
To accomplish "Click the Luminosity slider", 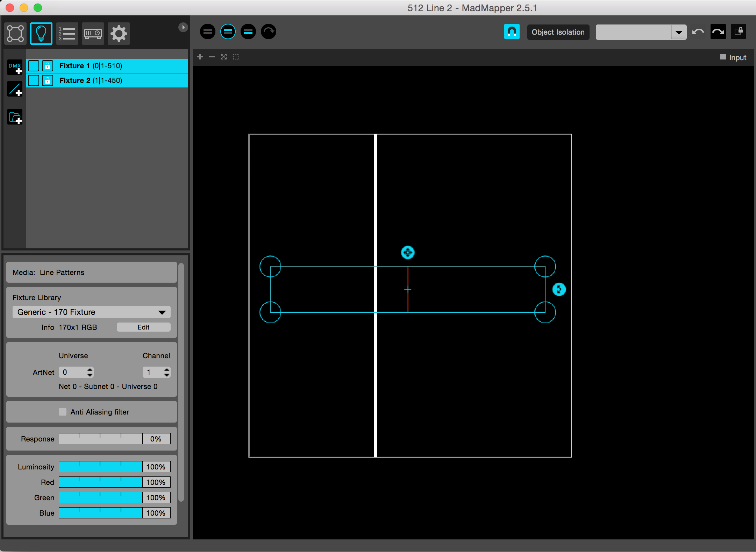I will coord(100,467).
